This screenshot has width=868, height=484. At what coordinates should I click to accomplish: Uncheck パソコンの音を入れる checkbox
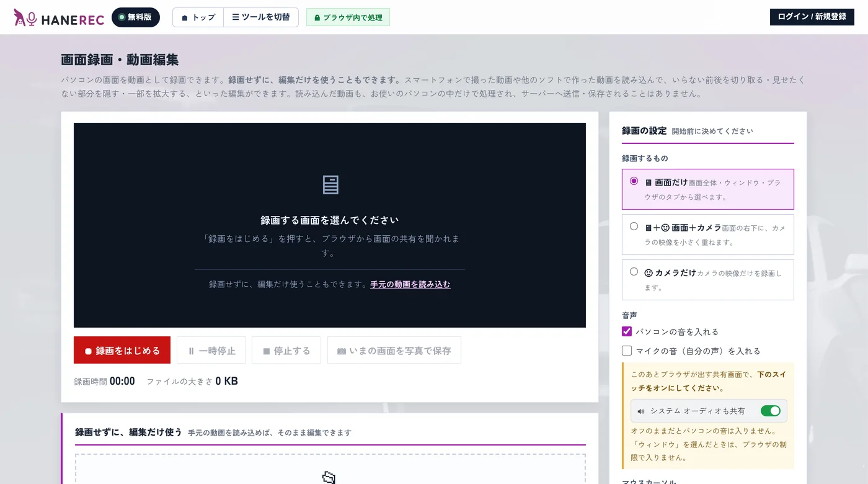coord(627,331)
